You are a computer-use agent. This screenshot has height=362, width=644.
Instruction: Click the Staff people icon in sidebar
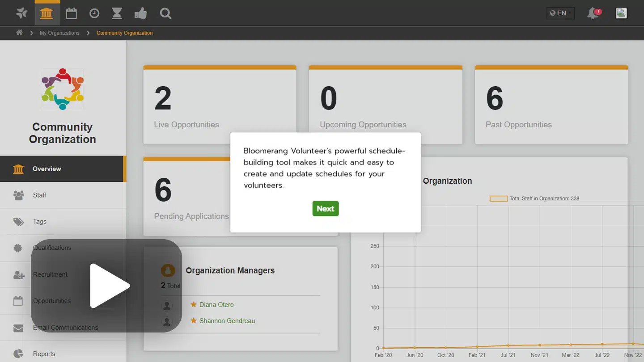coord(18,195)
